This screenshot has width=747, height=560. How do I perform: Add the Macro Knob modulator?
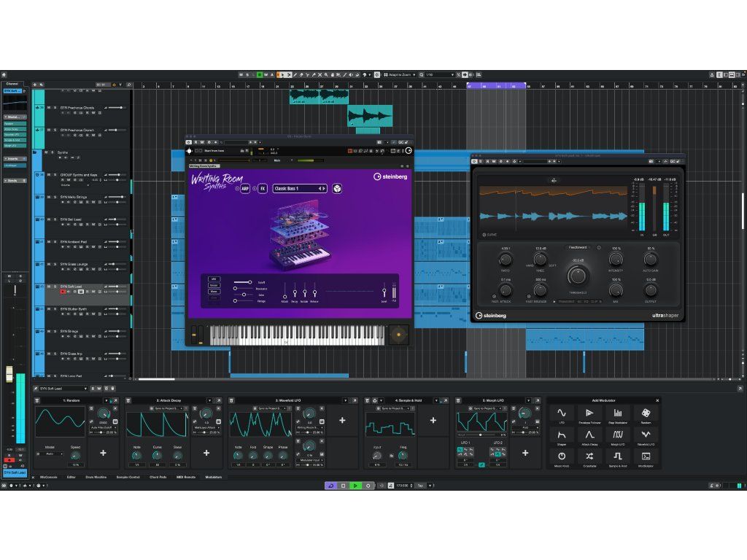tap(561, 456)
